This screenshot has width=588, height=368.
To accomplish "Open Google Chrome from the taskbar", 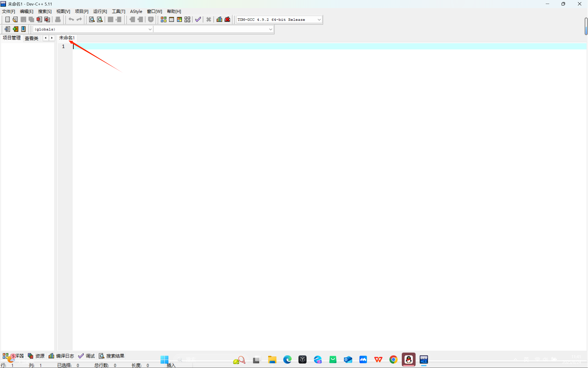I will (x=393, y=359).
